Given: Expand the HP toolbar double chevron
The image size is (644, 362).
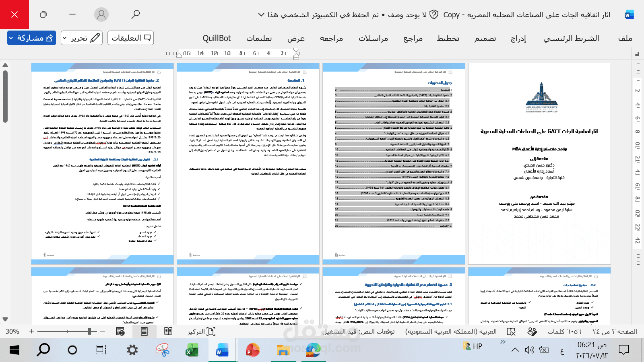Looking at the screenshot, I should 503,342.
